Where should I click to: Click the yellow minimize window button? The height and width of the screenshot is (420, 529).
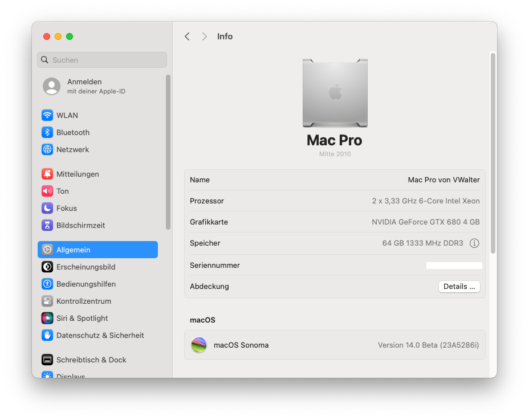click(58, 36)
